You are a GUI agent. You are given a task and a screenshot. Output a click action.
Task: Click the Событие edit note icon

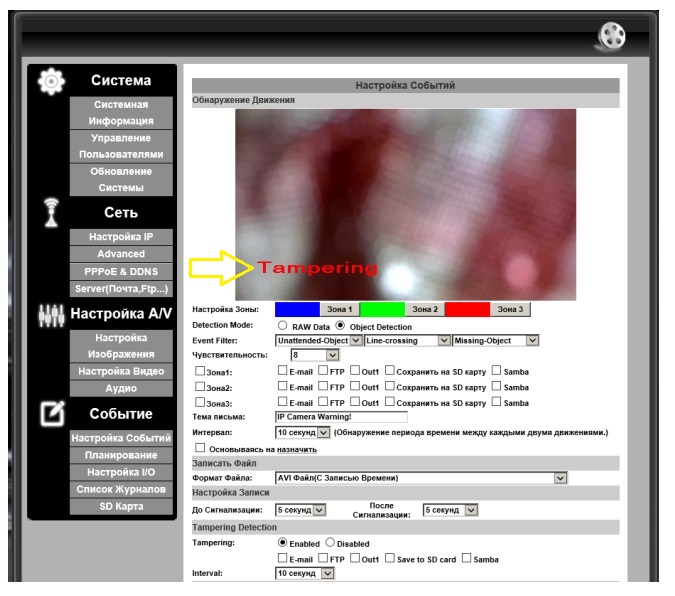pos(53,413)
